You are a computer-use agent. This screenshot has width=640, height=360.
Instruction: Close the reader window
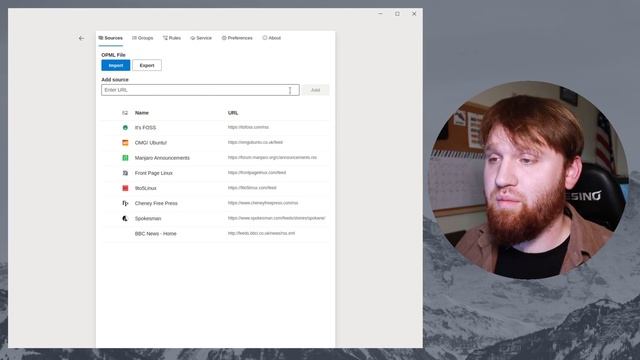point(414,13)
